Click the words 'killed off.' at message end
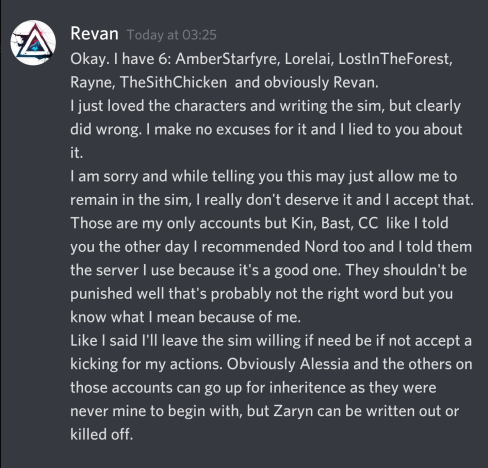 pos(102,434)
